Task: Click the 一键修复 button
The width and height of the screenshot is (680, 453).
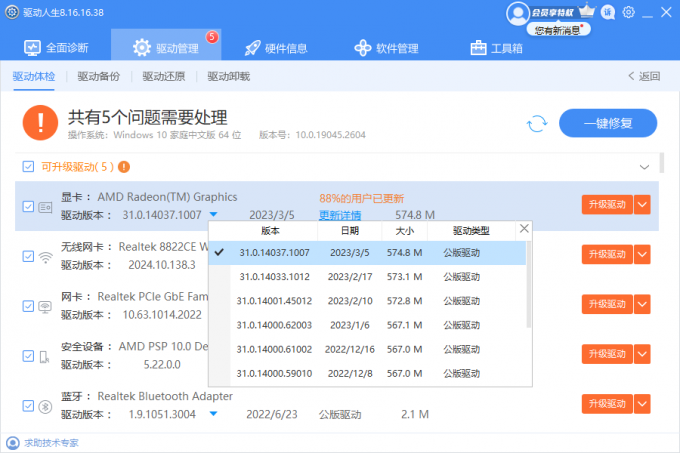Action: pos(608,123)
